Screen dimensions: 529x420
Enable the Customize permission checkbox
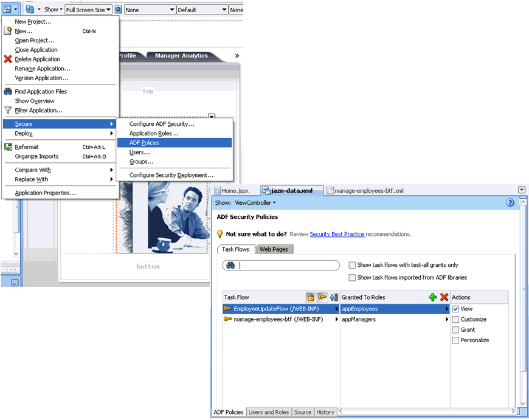(455, 319)
